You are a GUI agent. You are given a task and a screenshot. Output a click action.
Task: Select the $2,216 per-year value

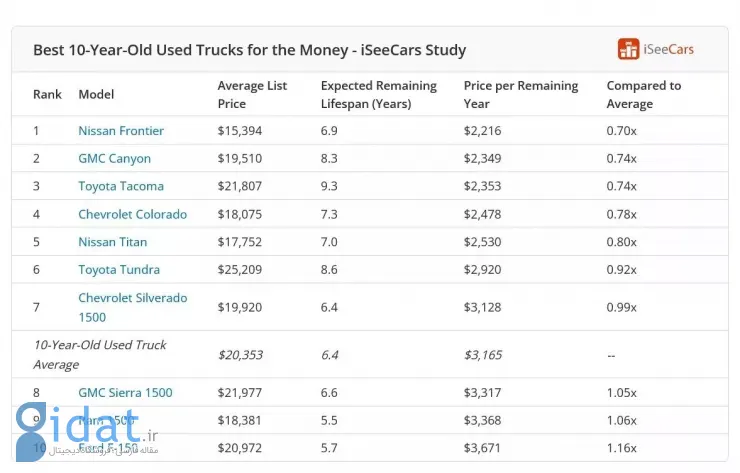482,131
